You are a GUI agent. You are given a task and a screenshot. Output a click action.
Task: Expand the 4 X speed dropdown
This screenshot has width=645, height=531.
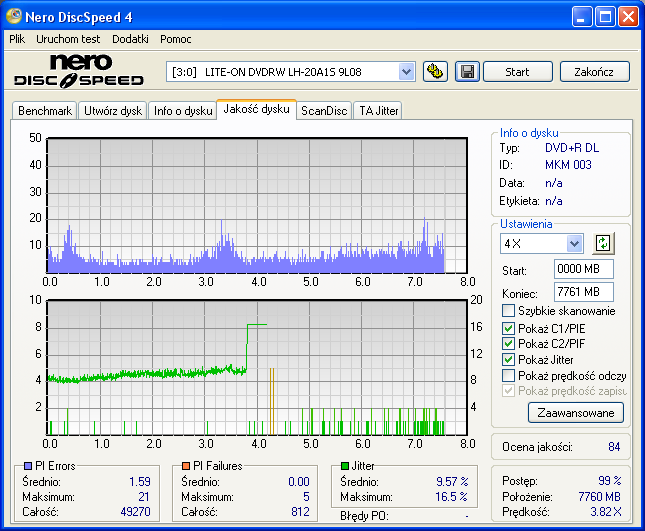pos(574,243)
